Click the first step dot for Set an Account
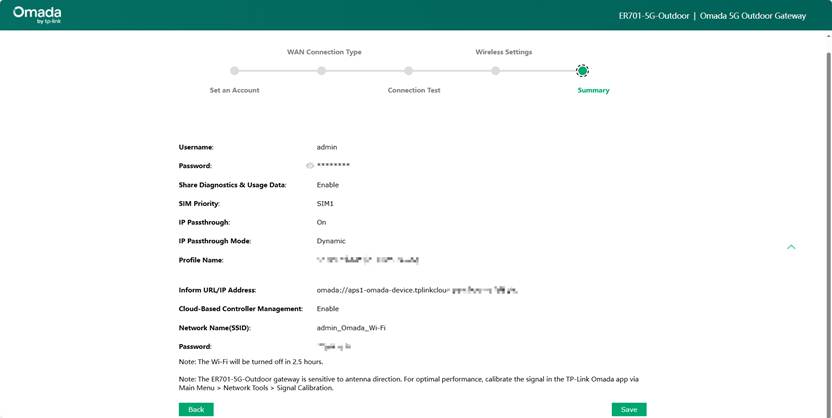Screen dimensions: 832x418 click(234, 71)
